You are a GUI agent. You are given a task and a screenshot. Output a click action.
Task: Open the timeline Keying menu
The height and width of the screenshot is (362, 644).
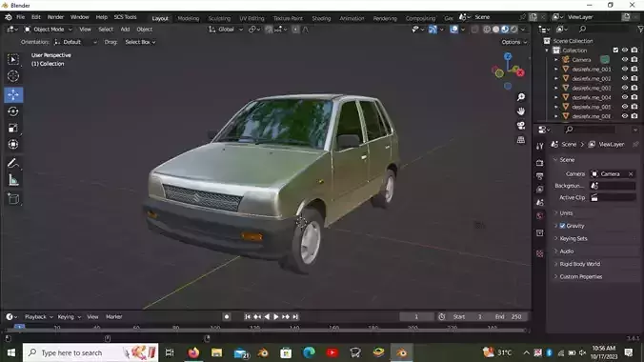tap(69, 317)
